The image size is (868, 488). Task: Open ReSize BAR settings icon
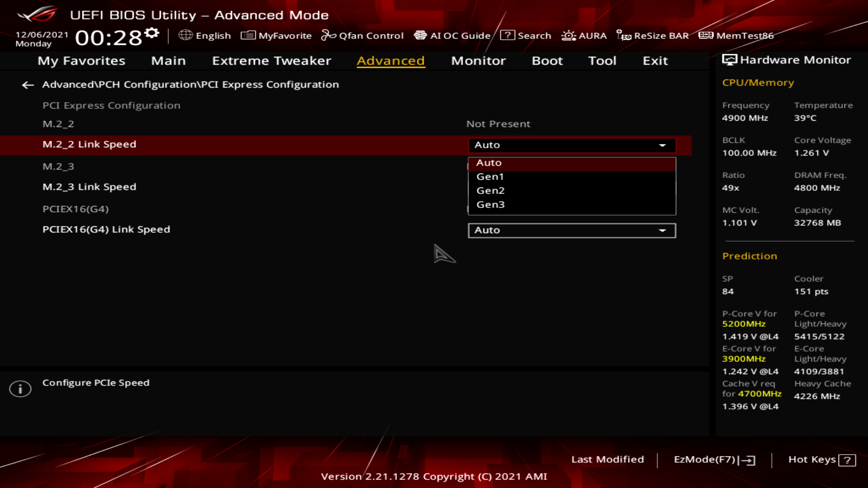[623, 35]
